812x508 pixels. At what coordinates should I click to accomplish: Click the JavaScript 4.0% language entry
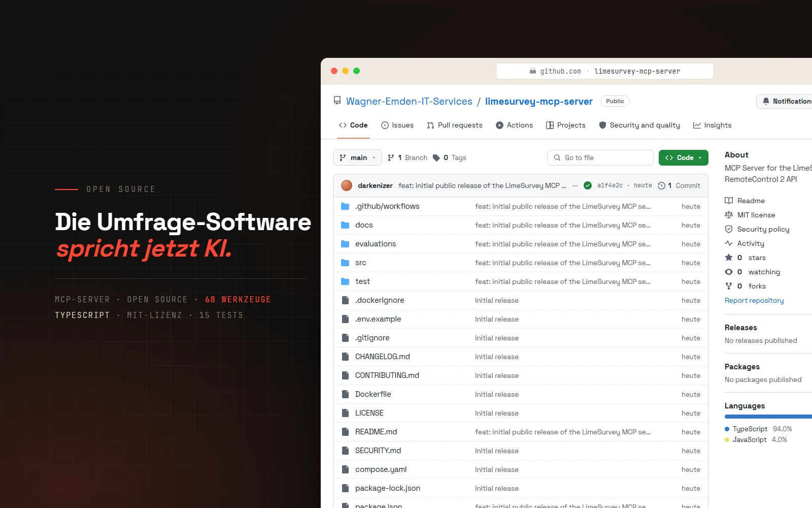[x=756, y=439]
